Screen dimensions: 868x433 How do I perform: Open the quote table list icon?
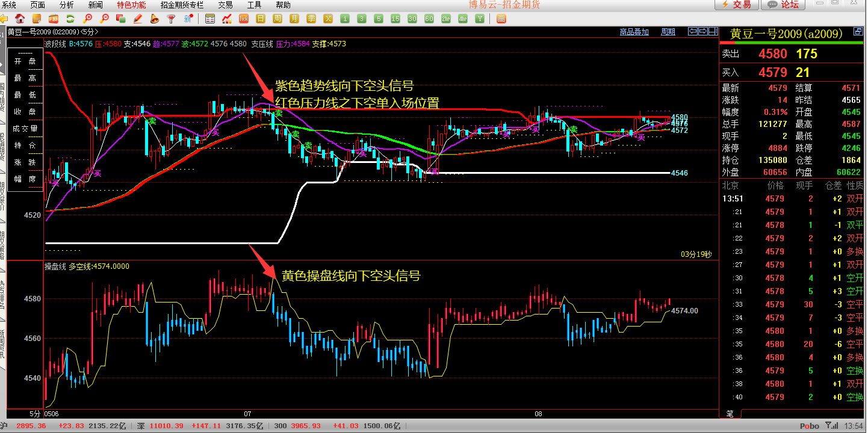point(210,19)
